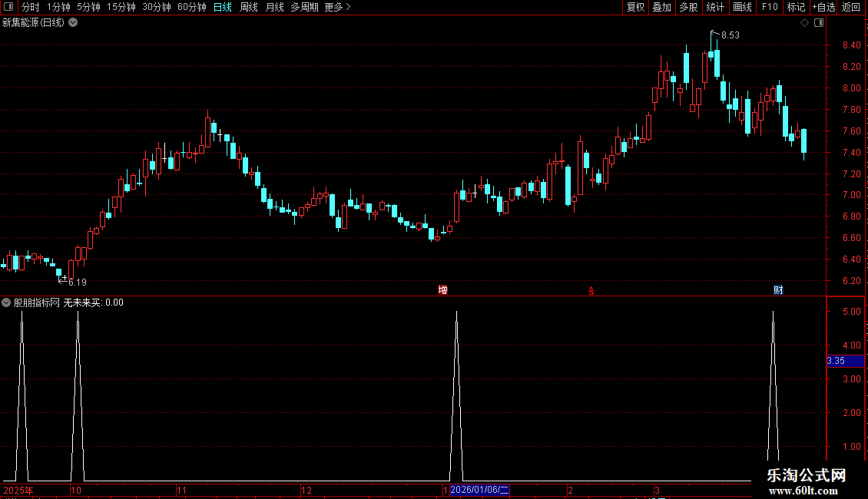Click the 标记 mark button
The width and height of the screenshot is (868, 499).
796,7
